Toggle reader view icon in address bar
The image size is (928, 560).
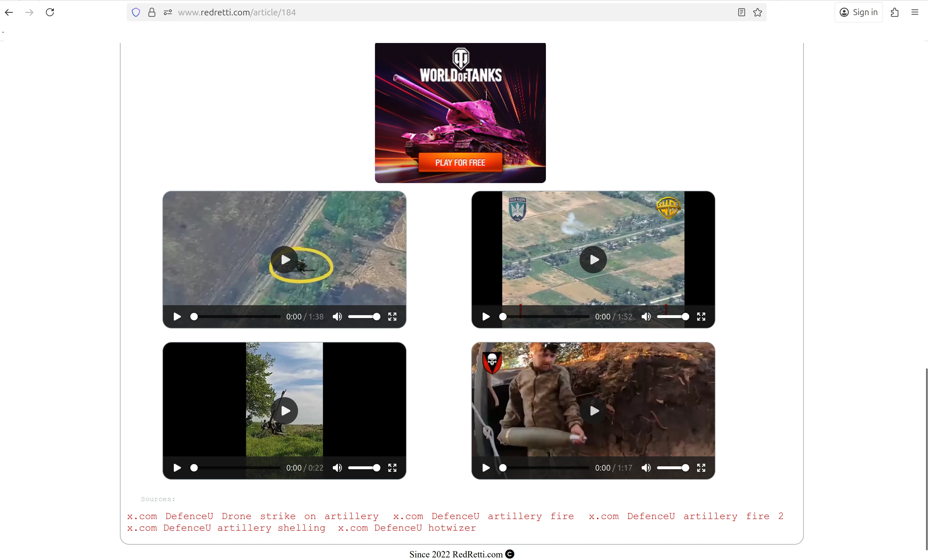741,13
